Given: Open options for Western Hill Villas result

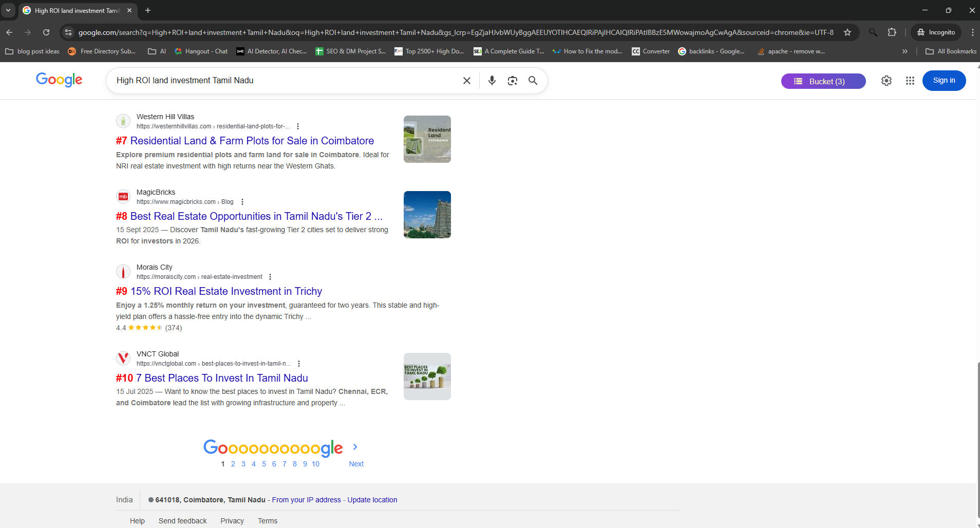Looking at the screenshot, I should point(298,126).
